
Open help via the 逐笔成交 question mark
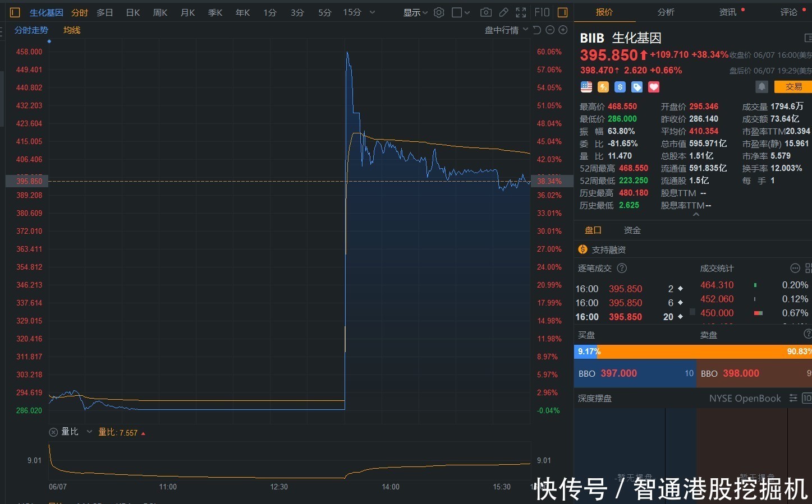pos(622,268)
